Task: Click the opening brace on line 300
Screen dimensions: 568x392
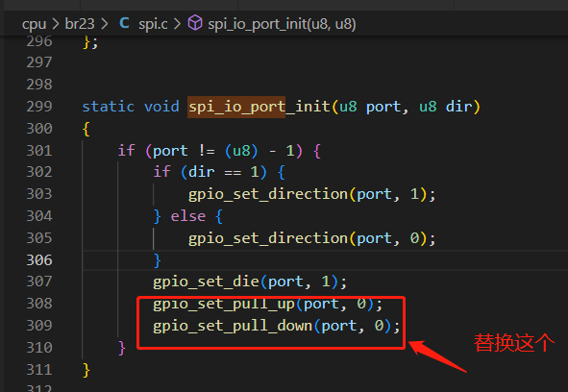Action: [x=86, y=129]
